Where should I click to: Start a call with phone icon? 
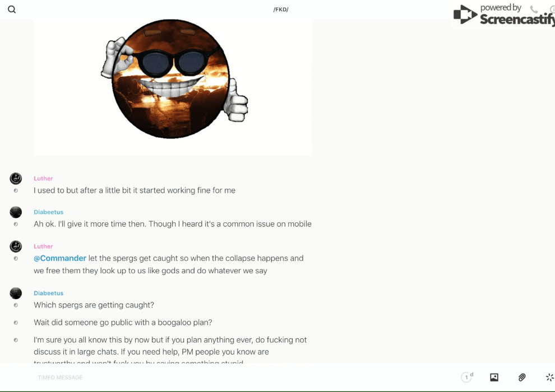534,9
